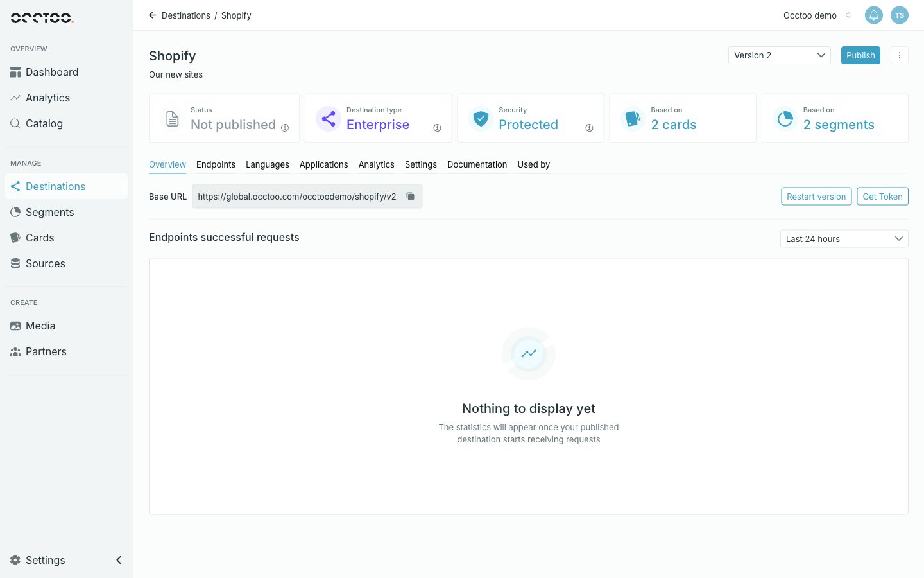Click the segments pie icon
924x578 pixels.
click(x=785, y=119)
